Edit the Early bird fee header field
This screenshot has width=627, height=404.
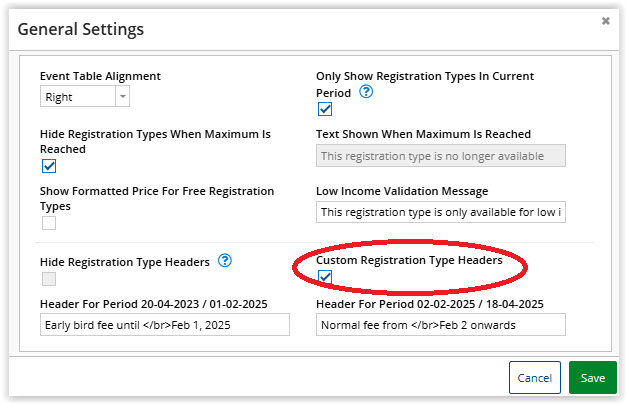[x=165, y=324]
